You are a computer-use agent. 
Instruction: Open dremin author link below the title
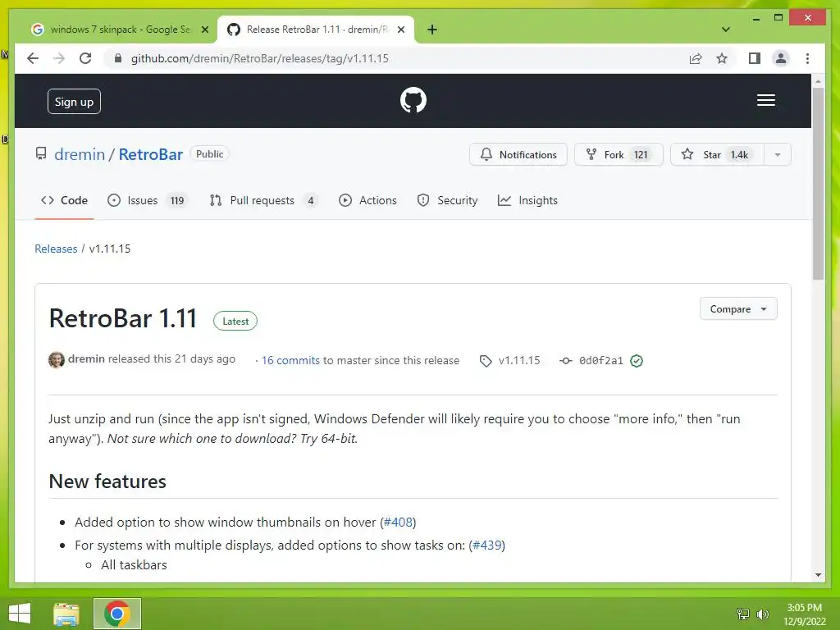coord(86,359)
